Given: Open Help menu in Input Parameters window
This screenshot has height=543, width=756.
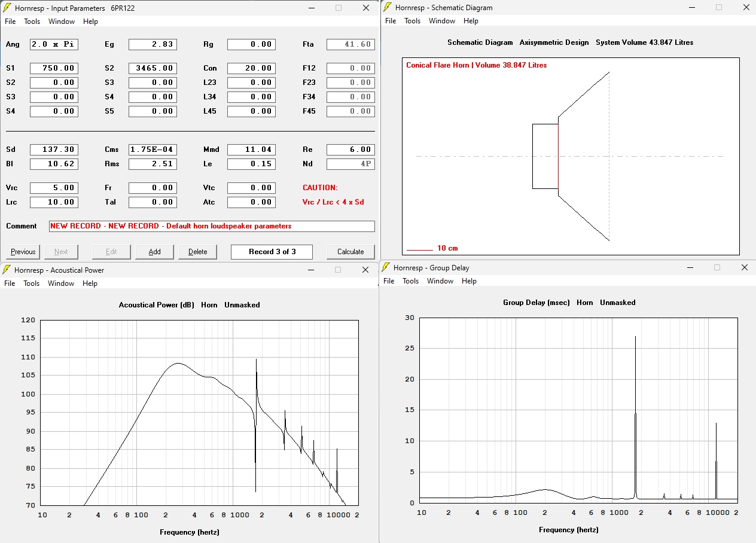Looking at the screenshot, I should click(x=90, y=22).
